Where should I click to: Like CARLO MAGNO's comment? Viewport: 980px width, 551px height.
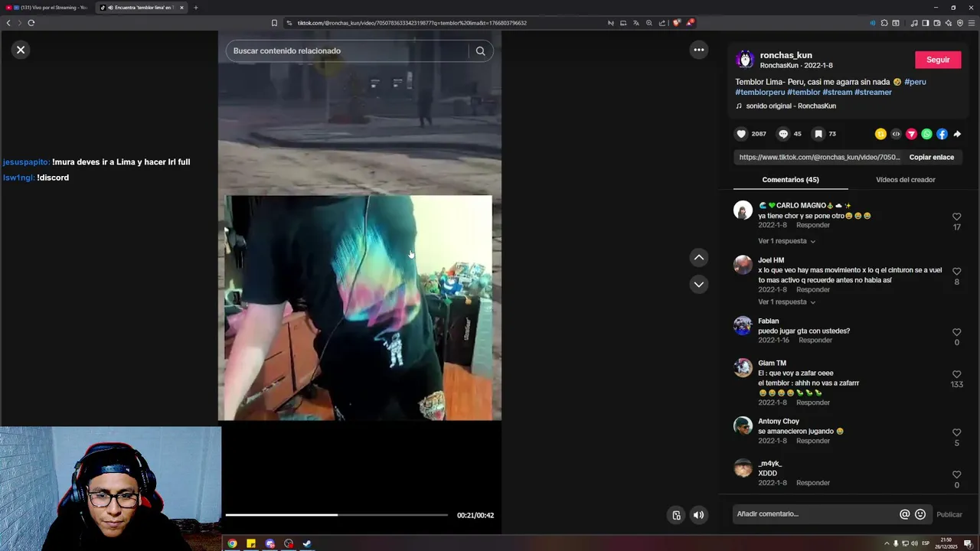click(956, 217)
